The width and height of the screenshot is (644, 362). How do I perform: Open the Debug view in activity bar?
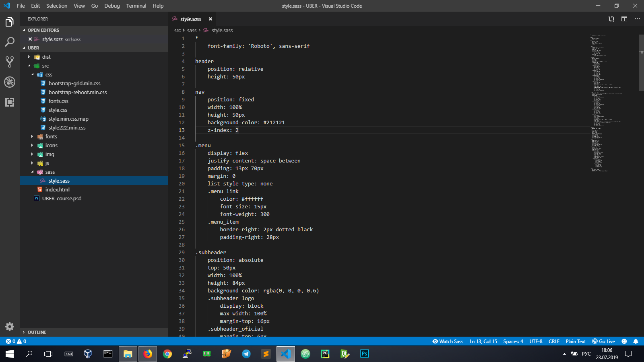point(10,82)
